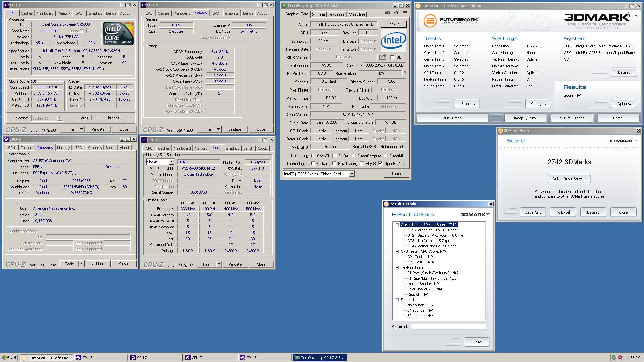Toggle the Vulkan technologies checkbox
Viewport: 644px width, 362px height.
pos(313,164)
